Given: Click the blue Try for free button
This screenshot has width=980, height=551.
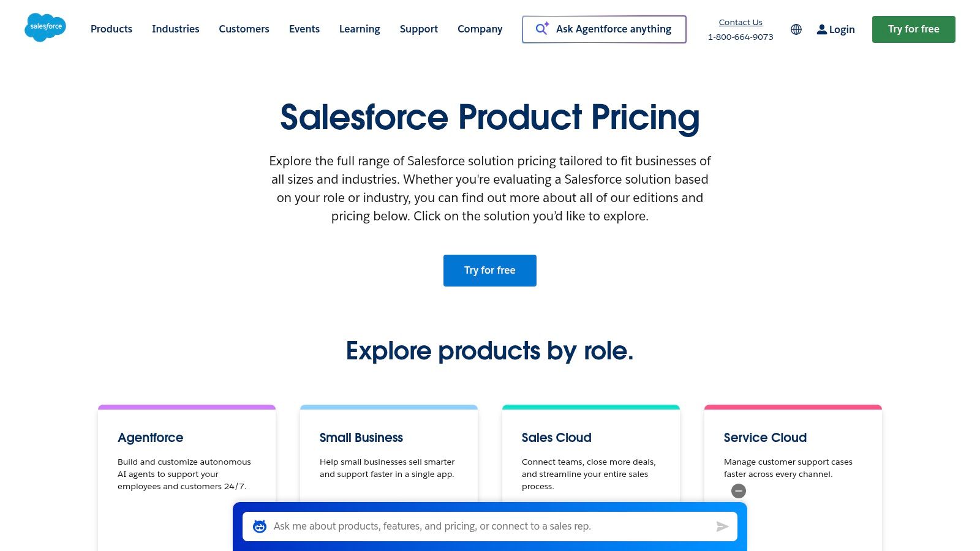Looking at the screenshot, I should (490, 271).
